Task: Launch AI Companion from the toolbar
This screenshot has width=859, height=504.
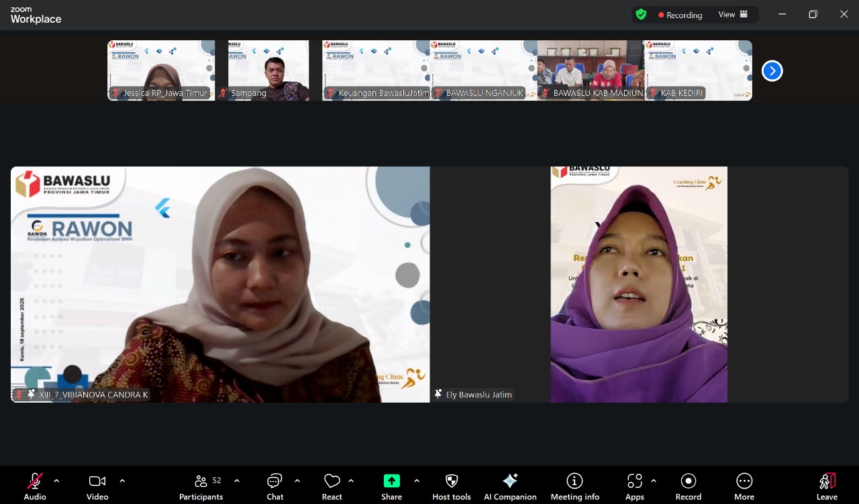Action: (510, 481)
